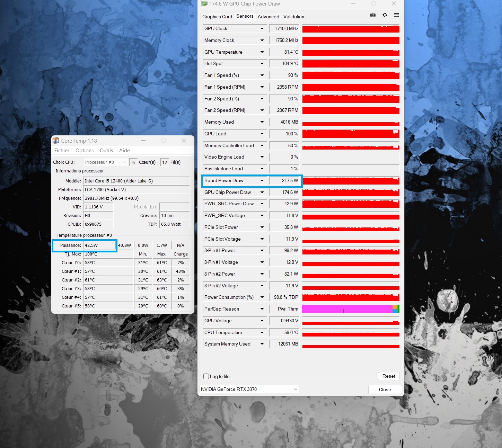Expand the GPU Temperature sensor dropdown
Screen dimensions: 502x448
click(262, 52)
